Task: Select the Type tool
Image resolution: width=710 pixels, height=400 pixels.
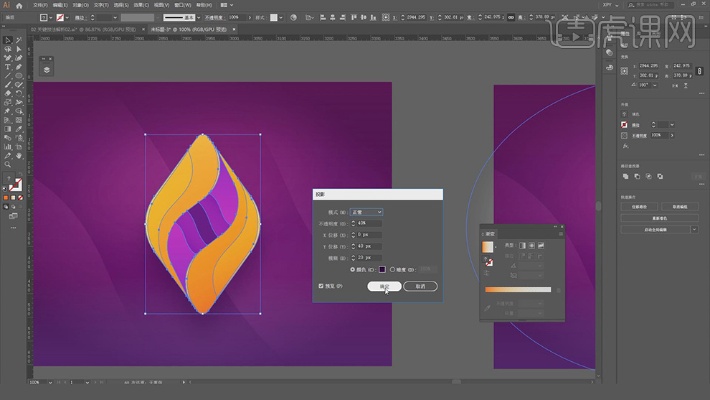Action: (8, 67)
